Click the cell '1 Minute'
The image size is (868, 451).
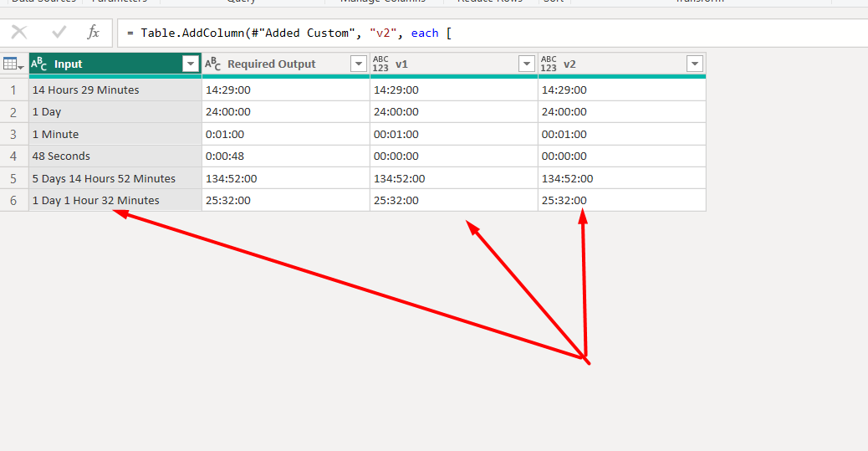click(x=115, y=134)
